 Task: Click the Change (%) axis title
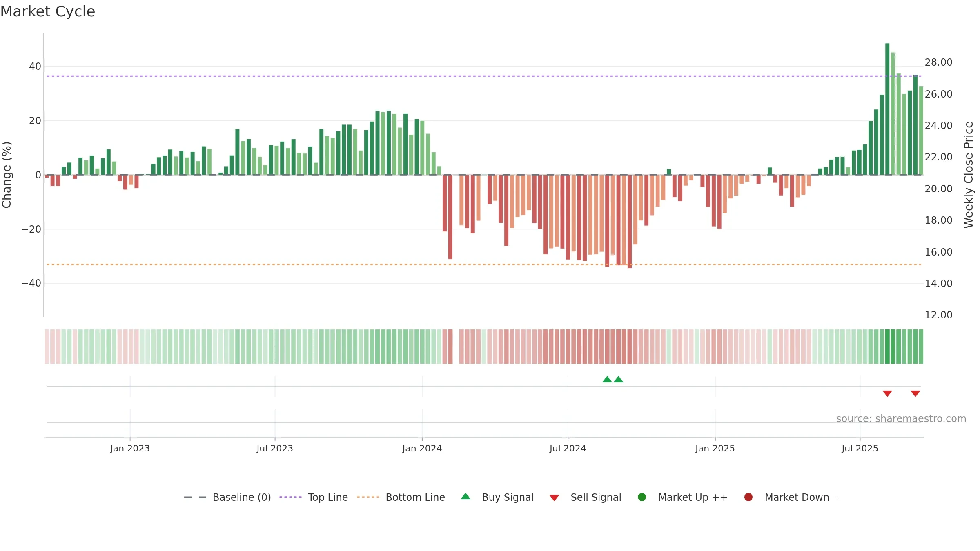point(7,175)
